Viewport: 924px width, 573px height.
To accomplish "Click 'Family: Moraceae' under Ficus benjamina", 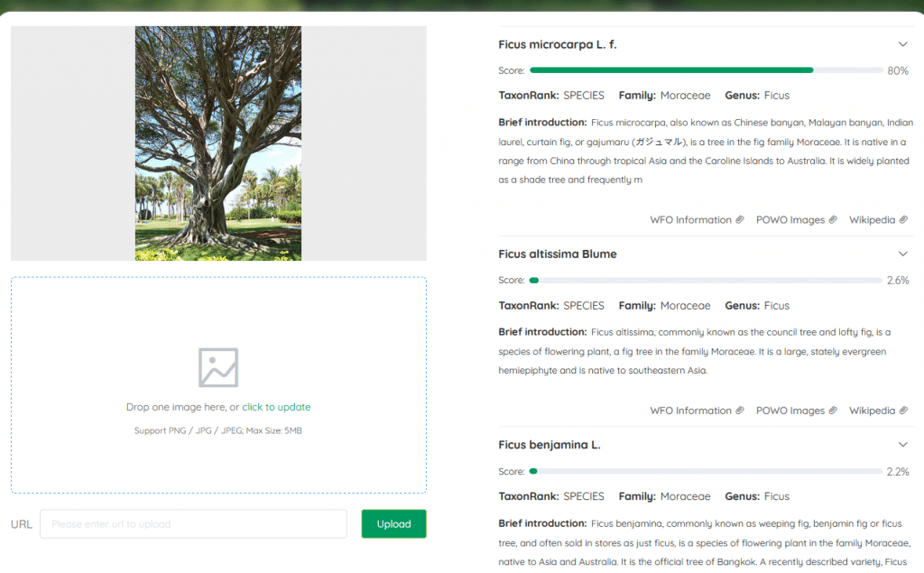I will [665, 496].
